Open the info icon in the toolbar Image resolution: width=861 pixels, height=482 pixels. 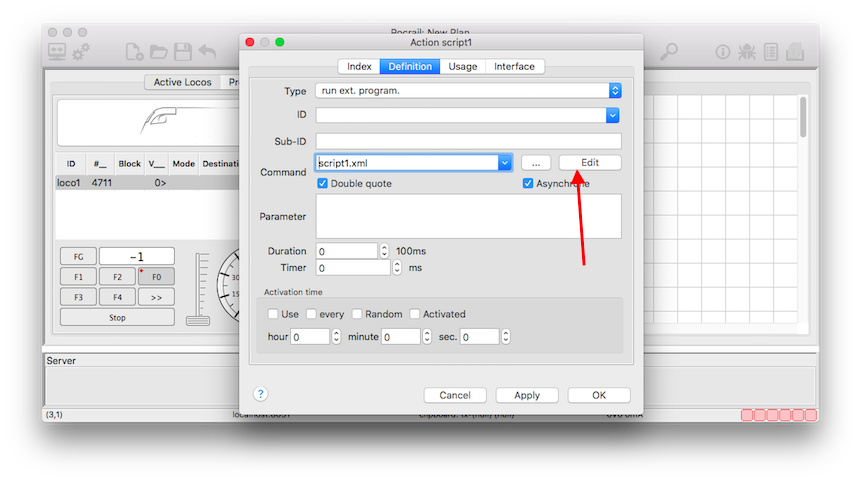[722, 51]
